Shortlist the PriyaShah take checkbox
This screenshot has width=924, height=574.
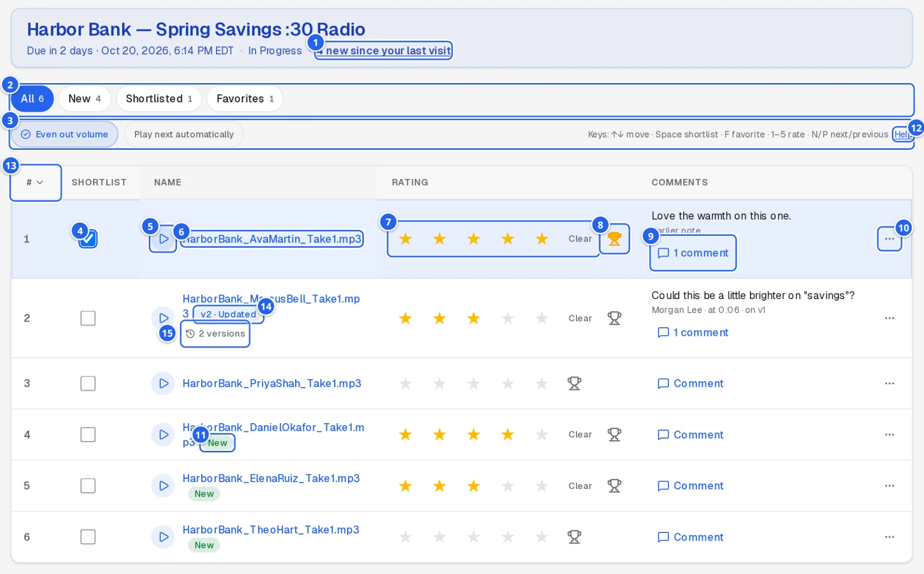pos(88,383)
